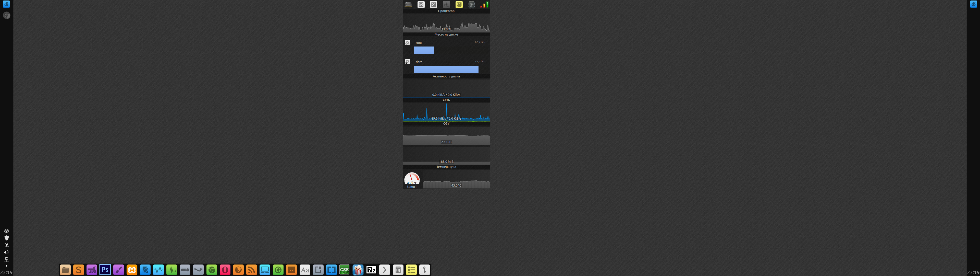Screen dimensions: 980x276
Task: Click the 67,9 ГиБ root size label
Action: click(x=480, y=42)
